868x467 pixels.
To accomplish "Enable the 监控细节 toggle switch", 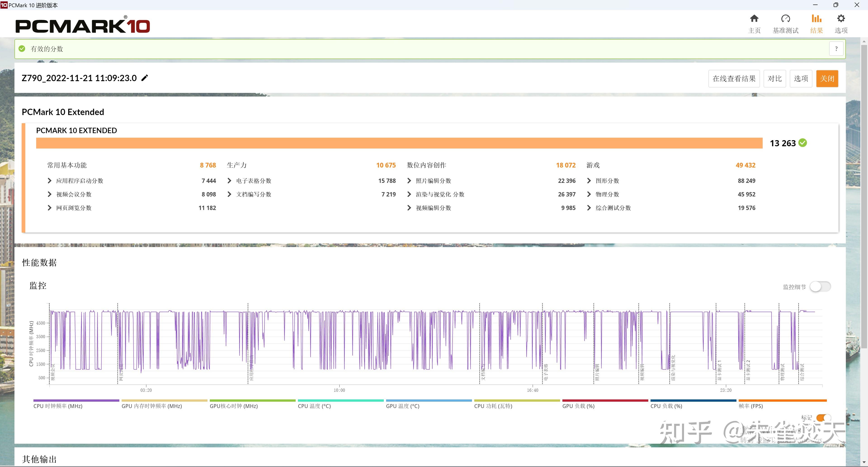I will pos(820,287).
